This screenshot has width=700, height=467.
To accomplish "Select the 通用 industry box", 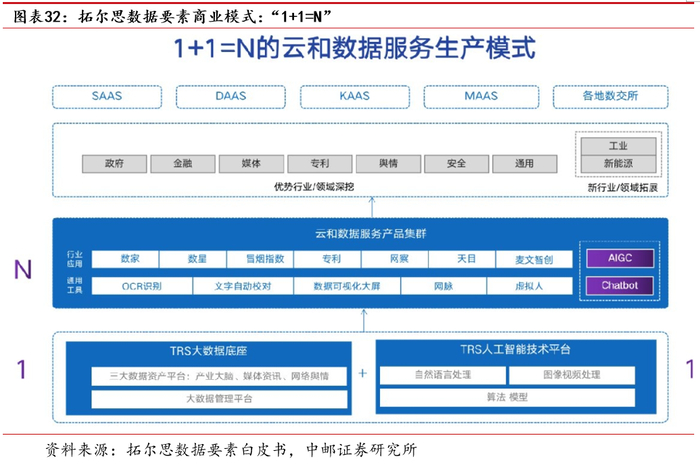I will tap(525, 164).
